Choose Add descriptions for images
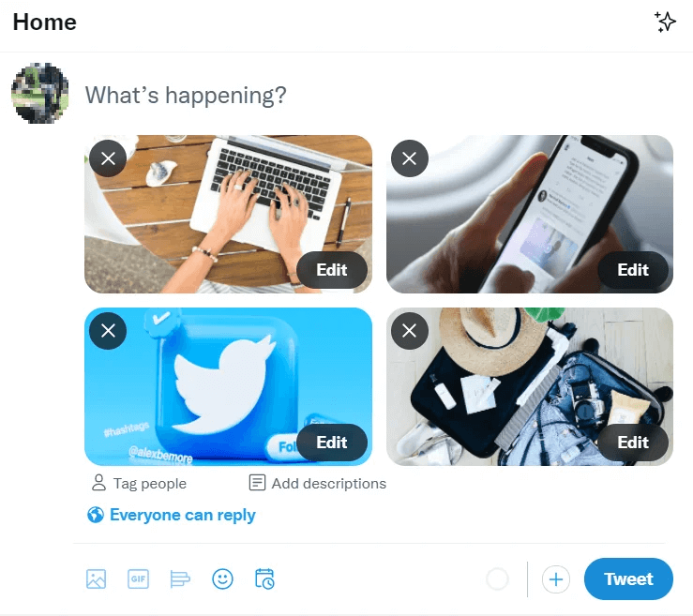The image size is (693, 616). click(317, 483)
